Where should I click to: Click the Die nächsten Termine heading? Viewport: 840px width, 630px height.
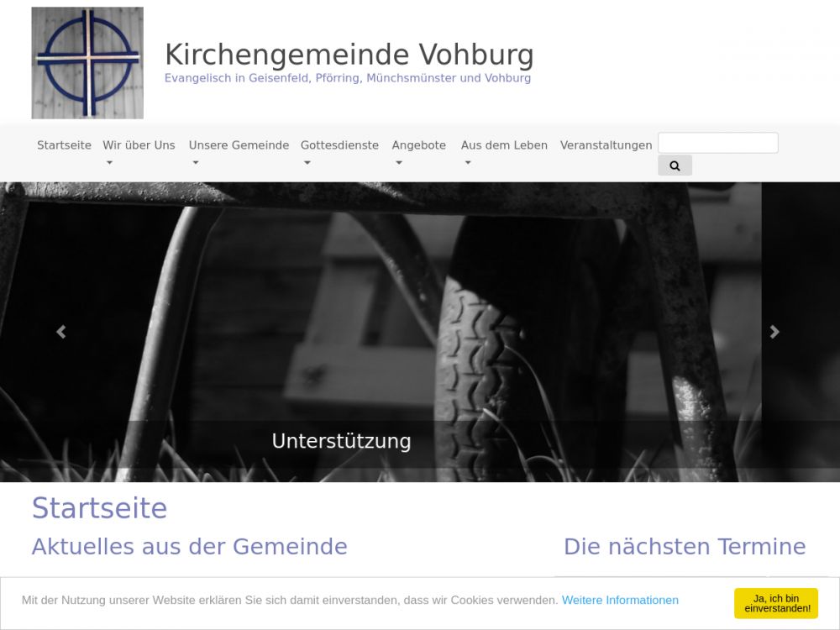684,547
